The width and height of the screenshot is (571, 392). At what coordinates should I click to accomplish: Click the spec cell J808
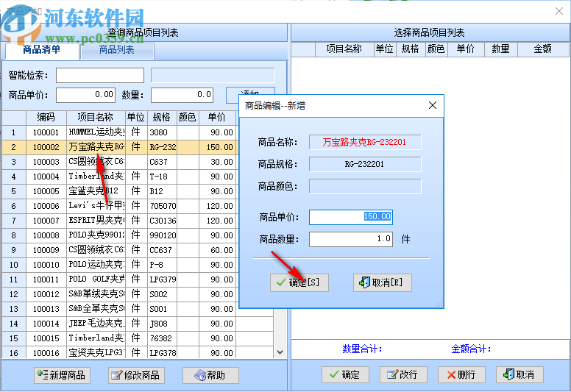point(162,324)
